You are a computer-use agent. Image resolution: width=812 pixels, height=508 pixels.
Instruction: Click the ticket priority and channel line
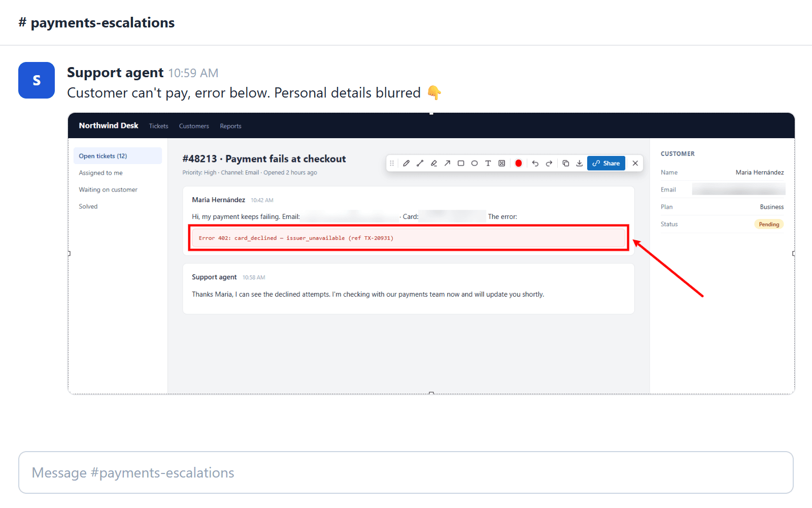250,173
